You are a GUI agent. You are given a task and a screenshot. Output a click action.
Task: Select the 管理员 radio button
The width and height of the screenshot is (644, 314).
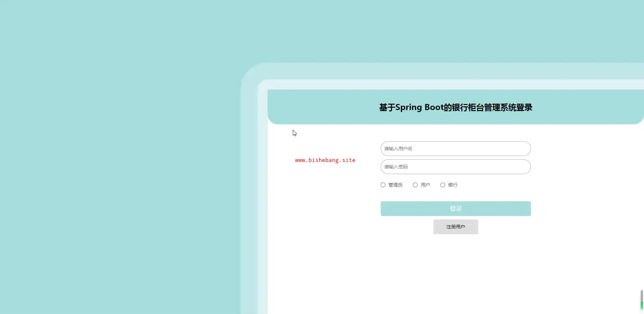click(x=383, y=185)
